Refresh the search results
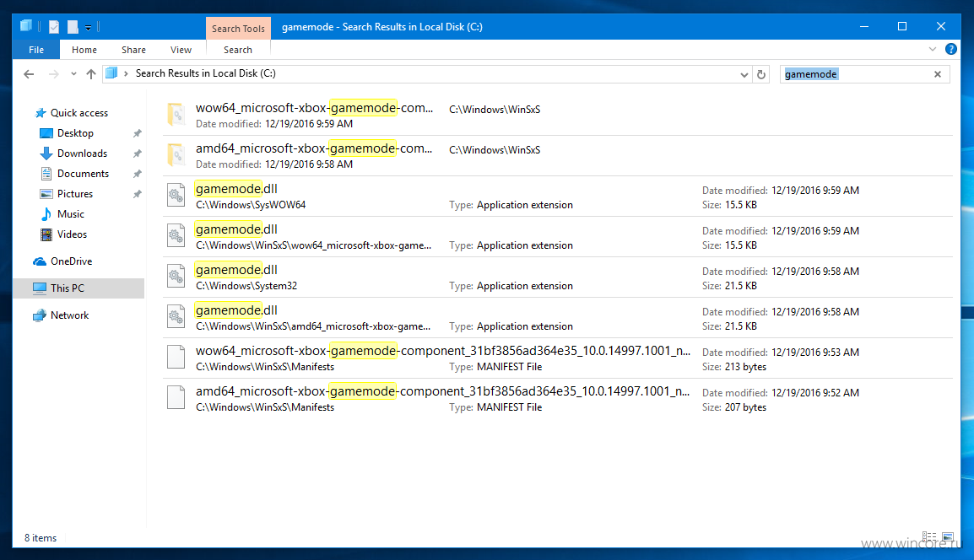This screenshot has width=974, height=560. [761, 74]
